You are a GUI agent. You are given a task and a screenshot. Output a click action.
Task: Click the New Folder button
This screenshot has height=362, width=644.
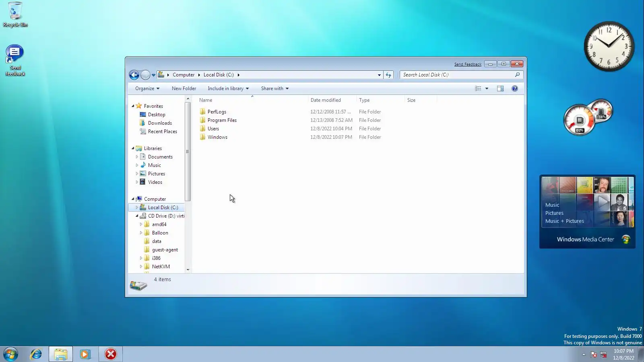tap(184, 88)
